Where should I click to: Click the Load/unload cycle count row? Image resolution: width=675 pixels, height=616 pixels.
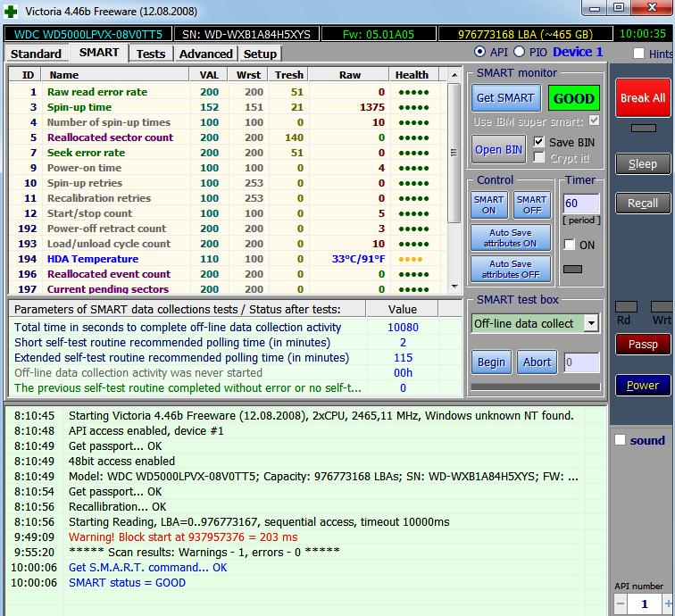(x=228, y=244)
